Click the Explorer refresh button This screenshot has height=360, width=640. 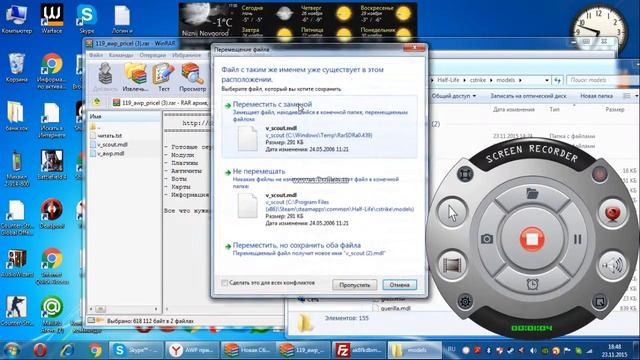click(558, 80)
